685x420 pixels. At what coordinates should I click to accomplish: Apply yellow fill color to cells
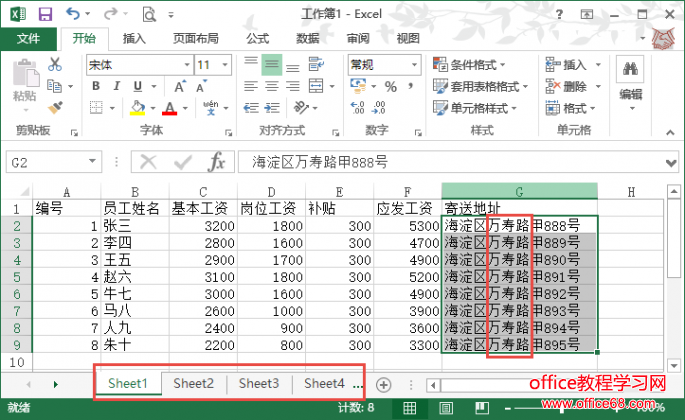coord(137,108)
